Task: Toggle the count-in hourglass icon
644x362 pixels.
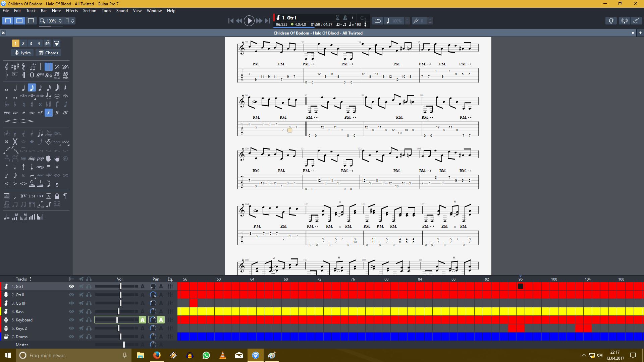Action: pyautogui.click(x=338, y=17)
